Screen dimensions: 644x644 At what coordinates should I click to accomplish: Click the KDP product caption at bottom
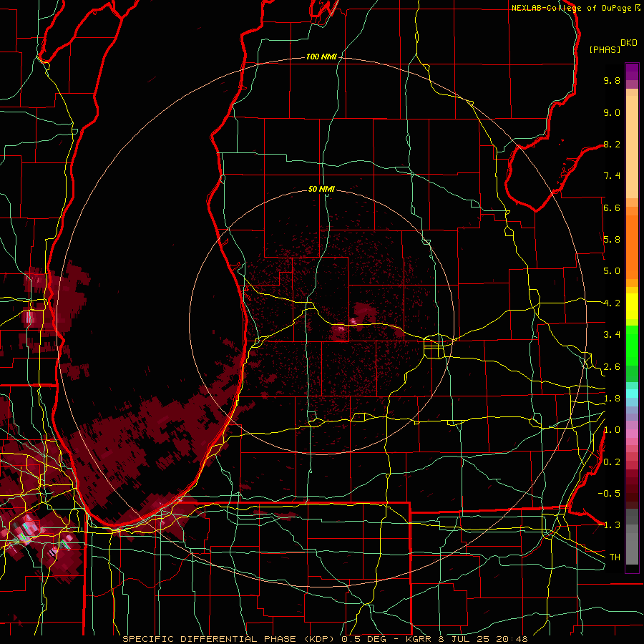[325, 639]
